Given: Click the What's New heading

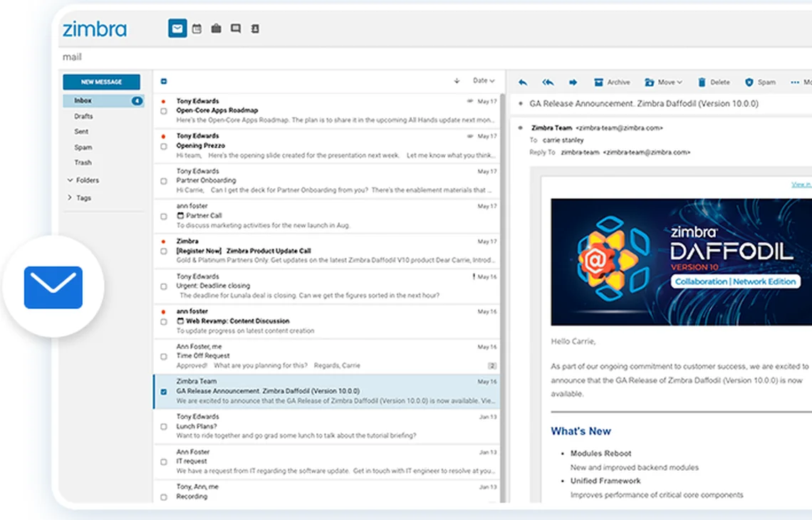Looking at the screenshot, I should 581,431.
